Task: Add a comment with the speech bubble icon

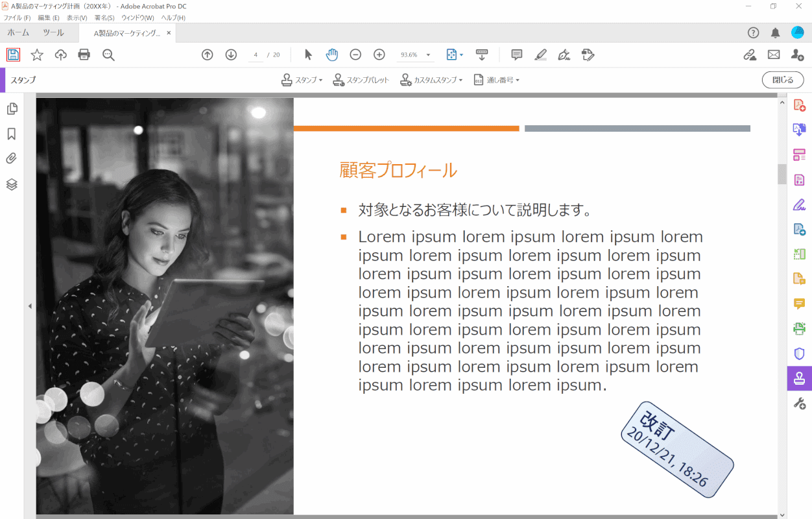Action: [517, 55]
